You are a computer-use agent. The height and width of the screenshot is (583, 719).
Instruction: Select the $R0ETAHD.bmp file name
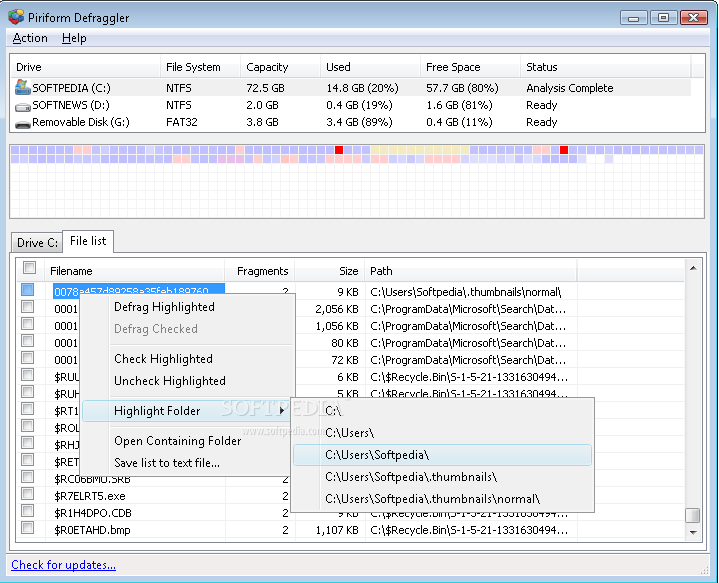[92, 530]
